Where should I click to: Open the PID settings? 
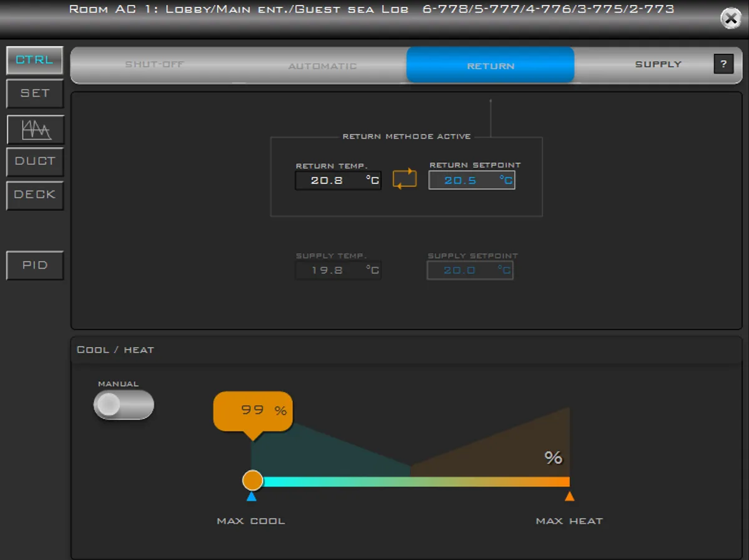pos(35,265)
